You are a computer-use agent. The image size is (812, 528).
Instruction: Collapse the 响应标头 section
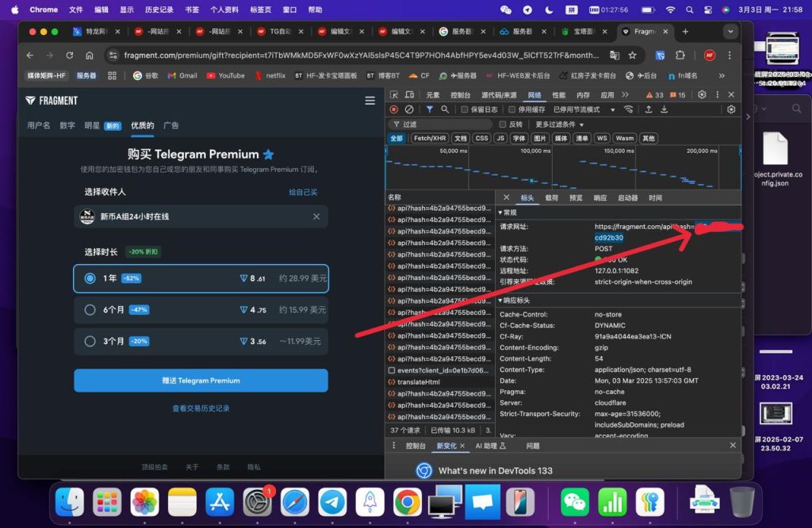pyautogui.click(x=500, y=300)
